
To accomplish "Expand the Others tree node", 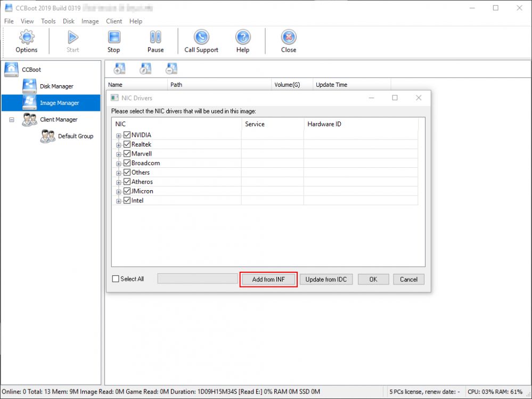I will coord(118,173).
